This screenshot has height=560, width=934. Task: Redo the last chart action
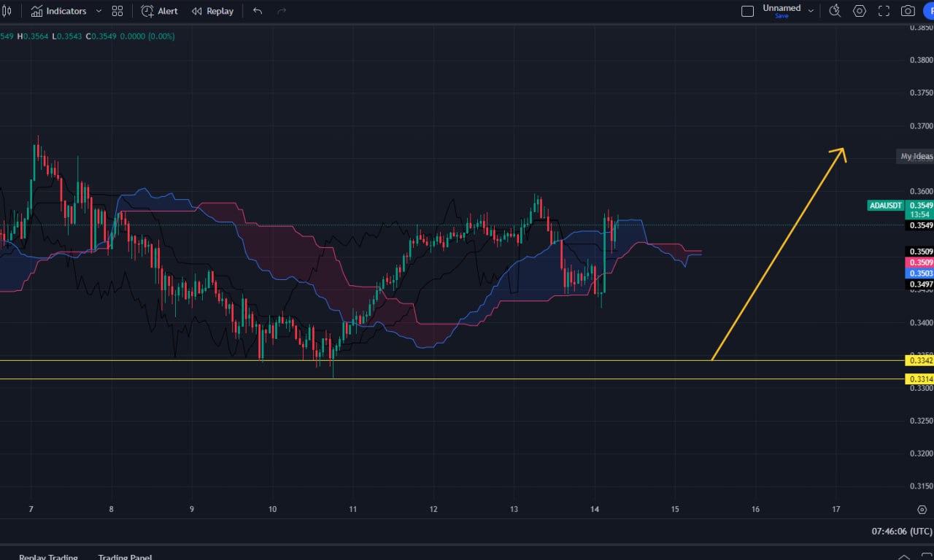click(x=282, y=11)
